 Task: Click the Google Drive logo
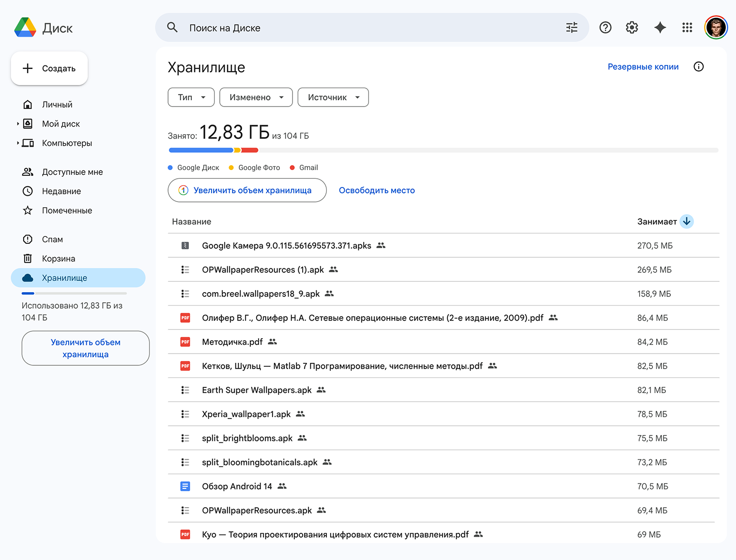click(25, 28)
